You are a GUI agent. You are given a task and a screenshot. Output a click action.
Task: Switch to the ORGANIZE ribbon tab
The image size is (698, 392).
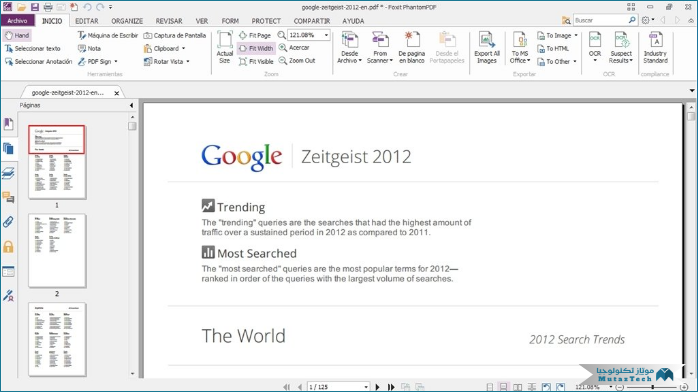(127, 21)
